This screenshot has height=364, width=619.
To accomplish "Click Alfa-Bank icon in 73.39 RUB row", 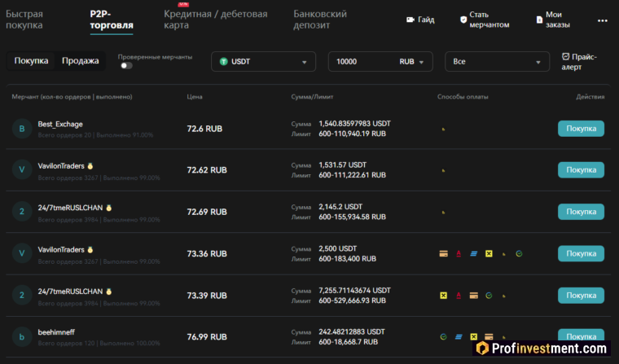I will (459, 296).
